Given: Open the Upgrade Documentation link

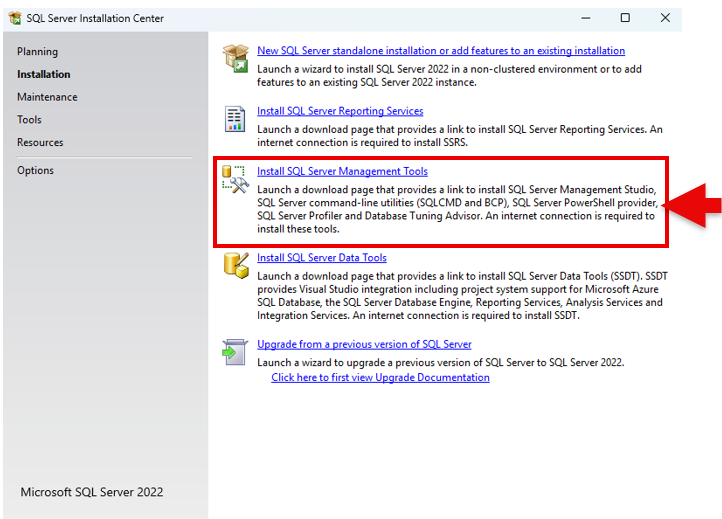Looking at the screenshot, I should point(380,378).
